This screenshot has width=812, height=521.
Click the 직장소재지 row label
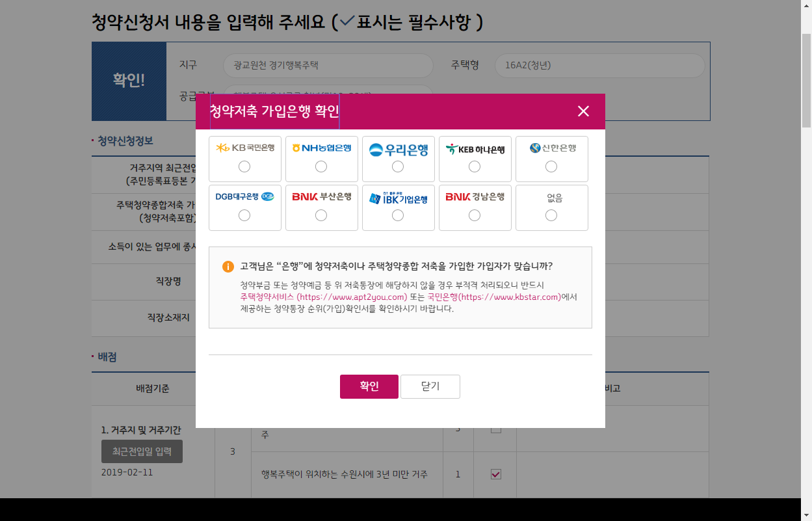(x=168, y=317)
